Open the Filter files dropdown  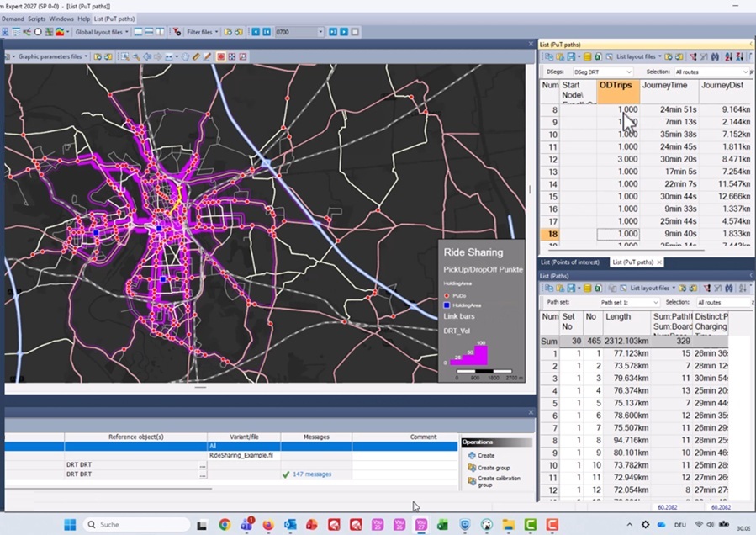coord(202,32)
